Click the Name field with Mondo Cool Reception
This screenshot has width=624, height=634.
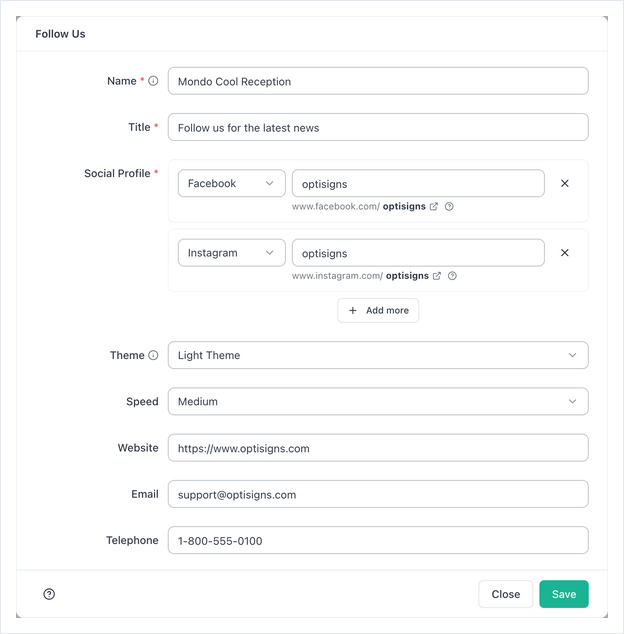coord(378,81)
